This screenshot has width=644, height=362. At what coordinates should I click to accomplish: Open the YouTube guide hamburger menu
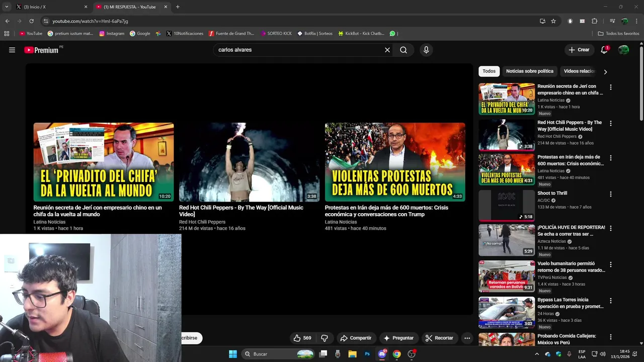click(12, 50)
